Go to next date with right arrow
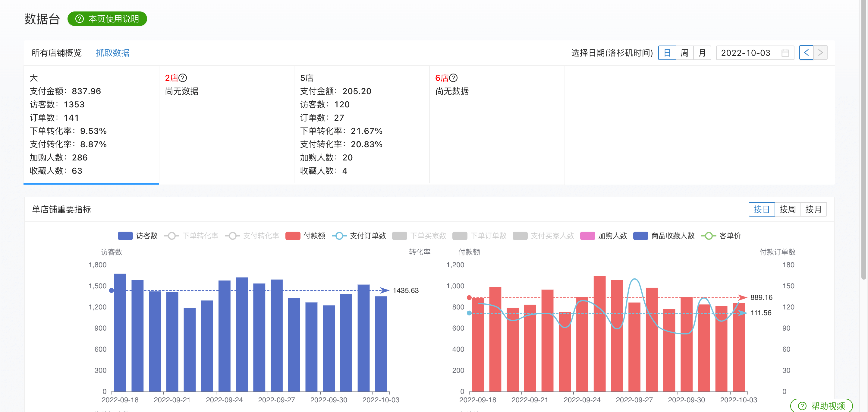This screenshot has width=868, height=412. [x=820, y=52]
